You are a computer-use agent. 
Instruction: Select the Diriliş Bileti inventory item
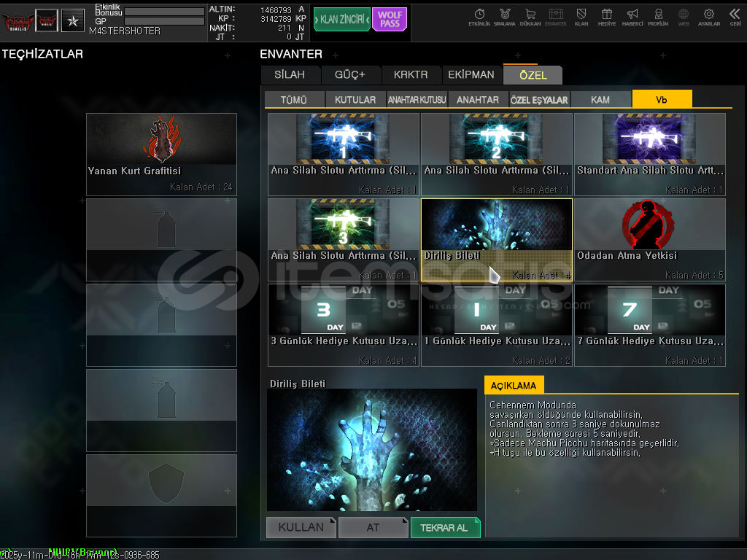point(496,240)
